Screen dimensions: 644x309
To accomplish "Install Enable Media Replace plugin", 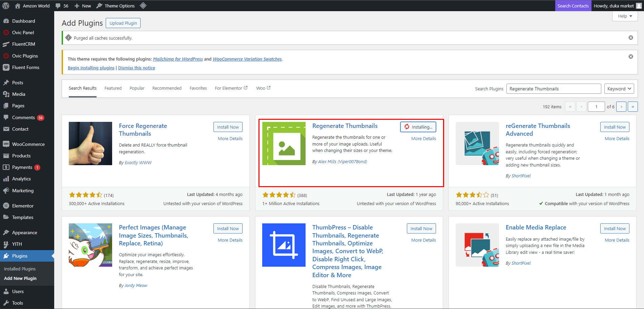I will [x=615, y=228].
